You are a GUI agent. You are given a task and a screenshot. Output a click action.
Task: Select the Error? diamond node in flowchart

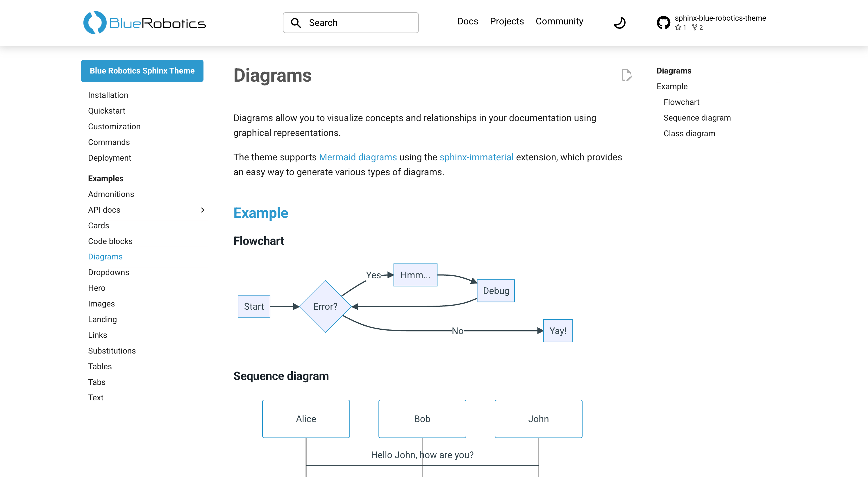tap(325, 306)
